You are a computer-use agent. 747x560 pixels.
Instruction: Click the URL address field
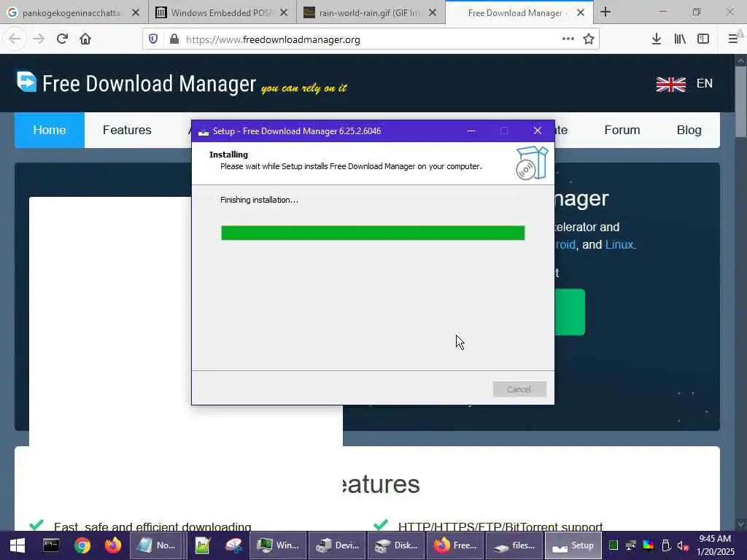point(370,39)
